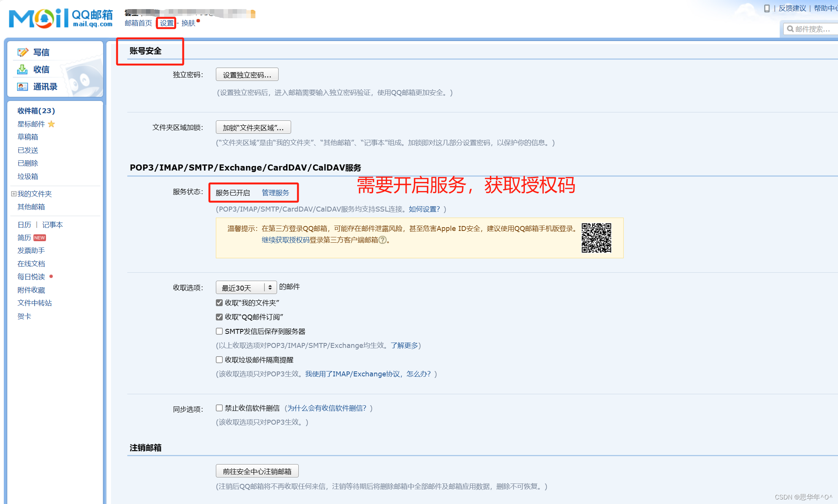Toggle 收取垃圾邮件隔离提醒 checkbox
Viewport: 838px width, 504px height.
click(x=219, y=360)
